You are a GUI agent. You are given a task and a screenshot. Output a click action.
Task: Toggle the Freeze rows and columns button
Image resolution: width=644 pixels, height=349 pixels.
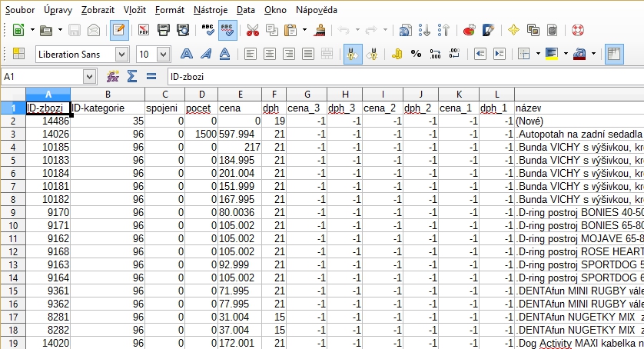coord(613,55)
